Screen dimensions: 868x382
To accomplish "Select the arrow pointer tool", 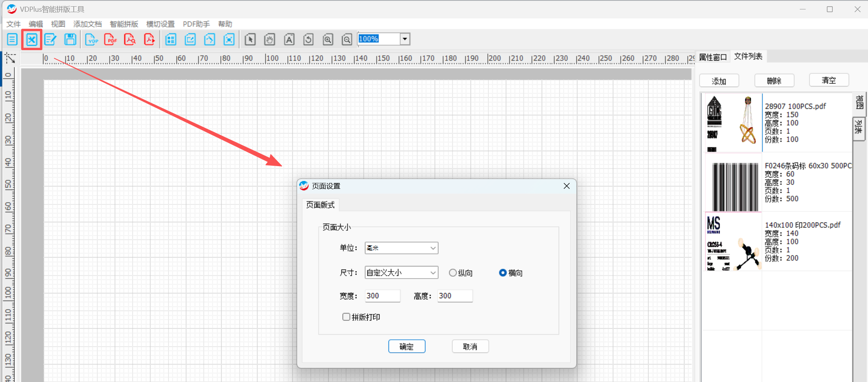I will tap(250, 40).
